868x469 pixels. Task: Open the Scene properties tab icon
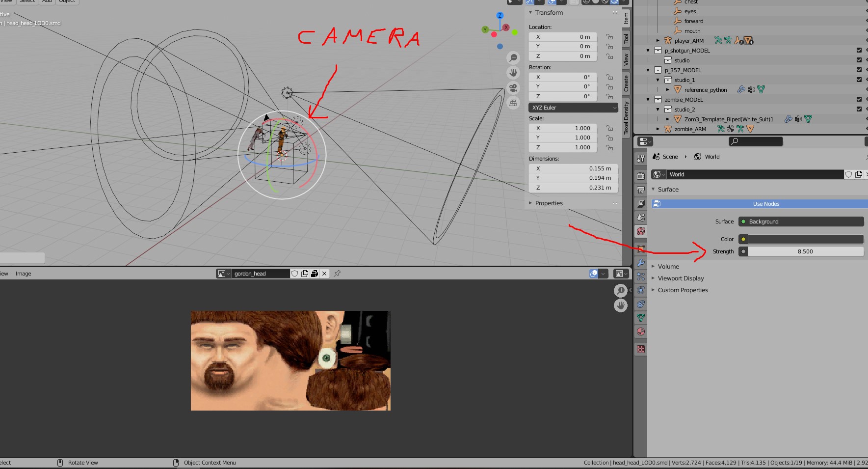click(640, 217)
